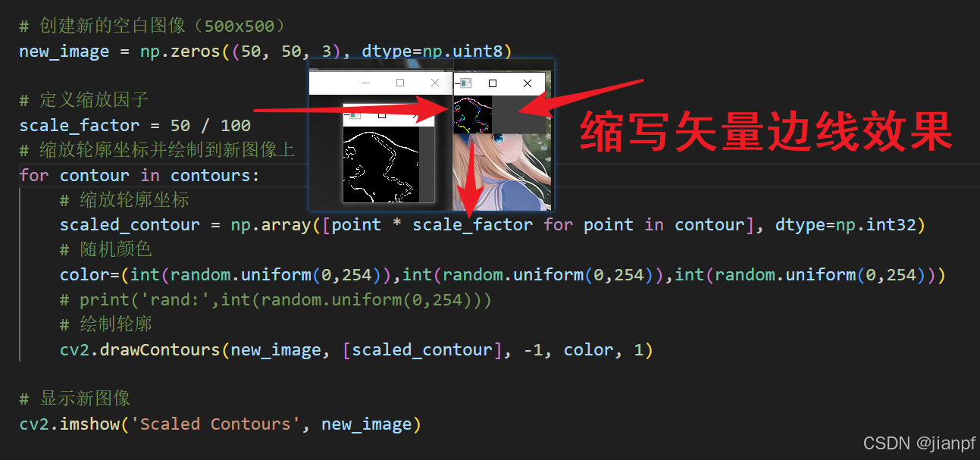Click the app icon of the colored-contour window
Viewport: 980px width, 460px height.
coord(465,83)
